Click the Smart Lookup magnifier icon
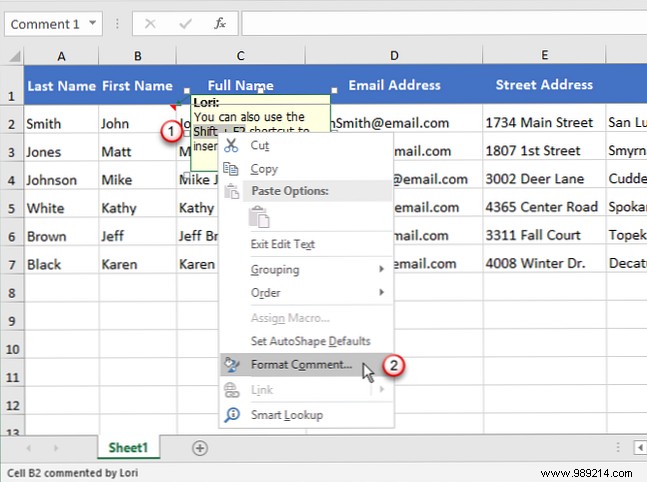The width and height of the screenshot is (647, 482). click(232, 414)
